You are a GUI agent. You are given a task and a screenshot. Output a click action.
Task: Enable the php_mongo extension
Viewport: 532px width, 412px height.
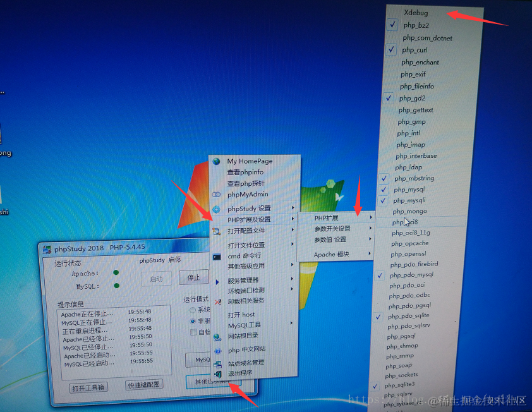410,212
